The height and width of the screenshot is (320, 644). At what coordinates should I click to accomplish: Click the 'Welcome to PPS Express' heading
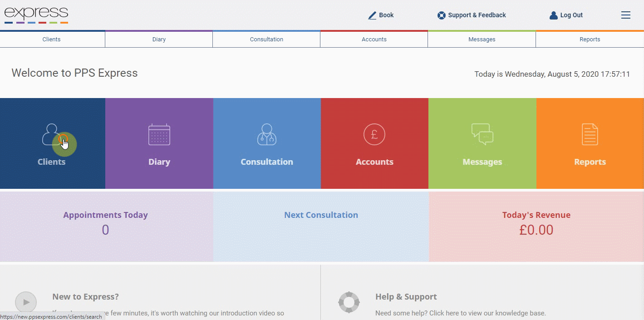pyautogui.click(x=74, y=73)
